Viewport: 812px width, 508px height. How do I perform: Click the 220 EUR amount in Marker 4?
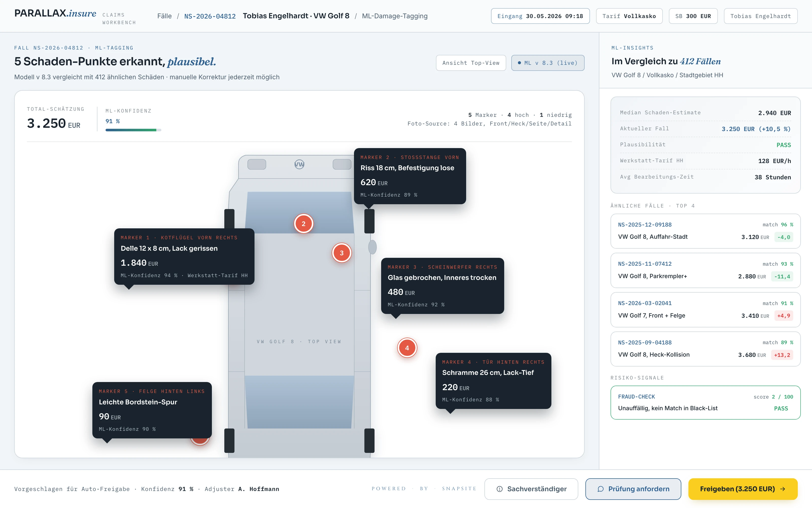point(456,387)
